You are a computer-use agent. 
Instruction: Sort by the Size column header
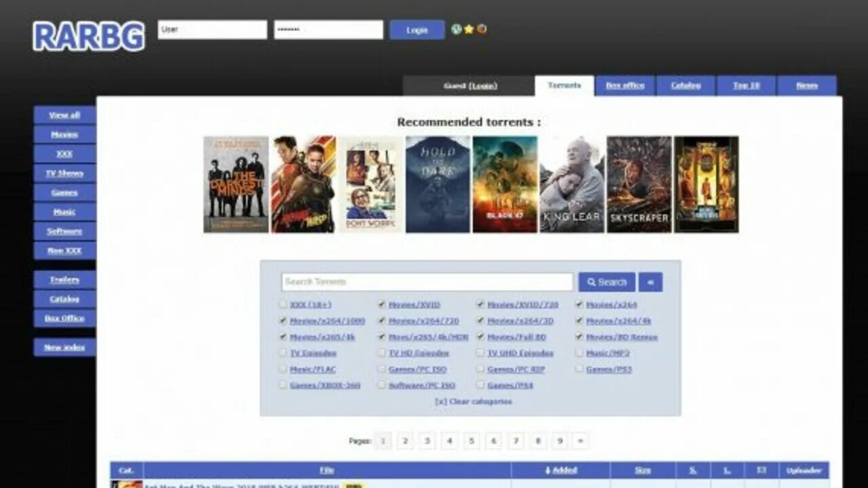(x=643, y=470)
